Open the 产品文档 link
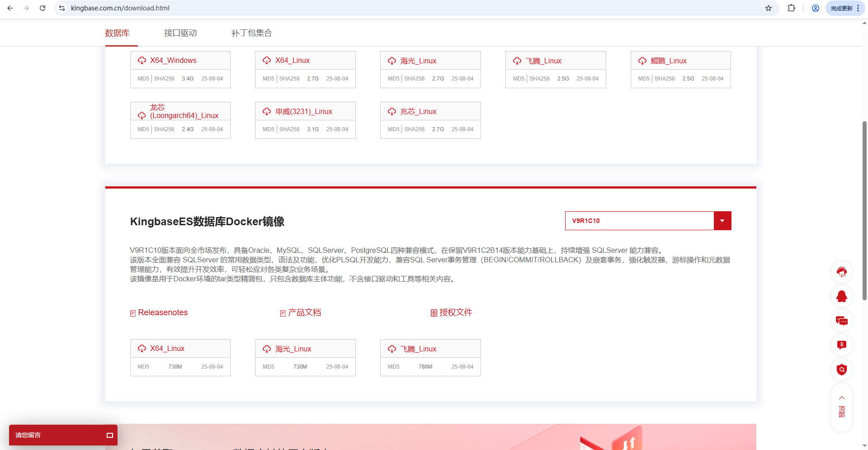The image size is (868, 450). click(x=301, y=313)
